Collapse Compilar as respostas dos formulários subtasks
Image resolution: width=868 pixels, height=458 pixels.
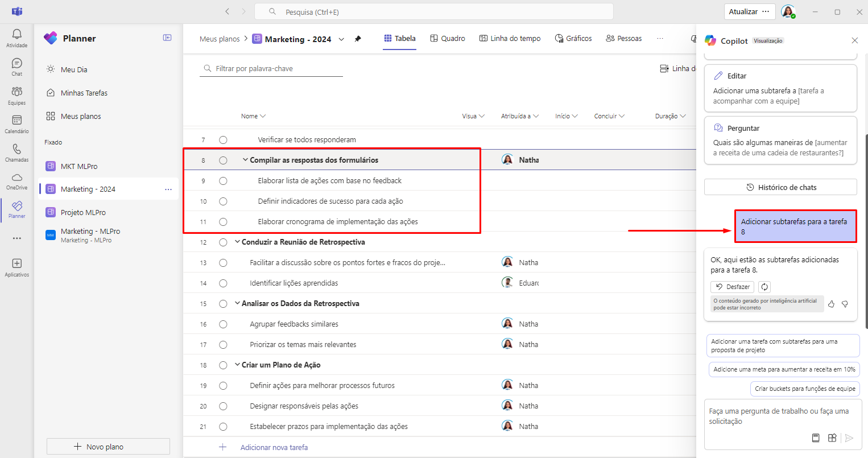[x=245, y=160]
